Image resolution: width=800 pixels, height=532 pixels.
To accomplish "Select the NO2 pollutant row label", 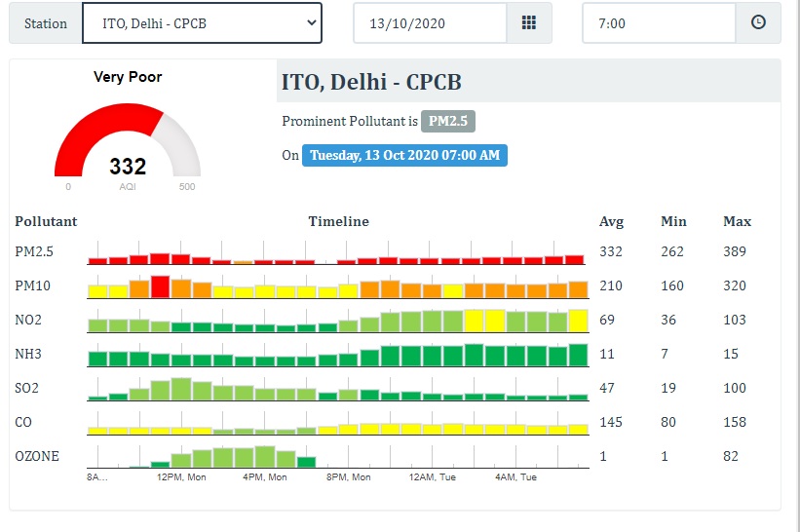I will click(x=28, y=320).
